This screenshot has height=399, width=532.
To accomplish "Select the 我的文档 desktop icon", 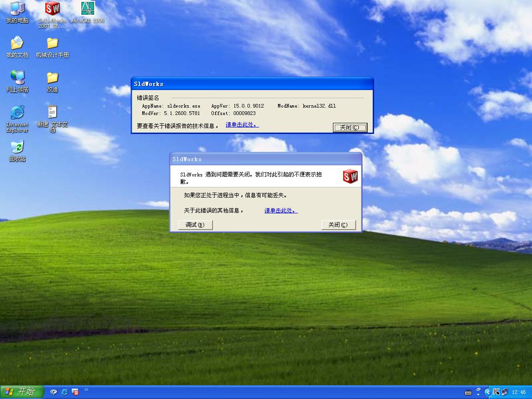I will (x=17, y=47).
